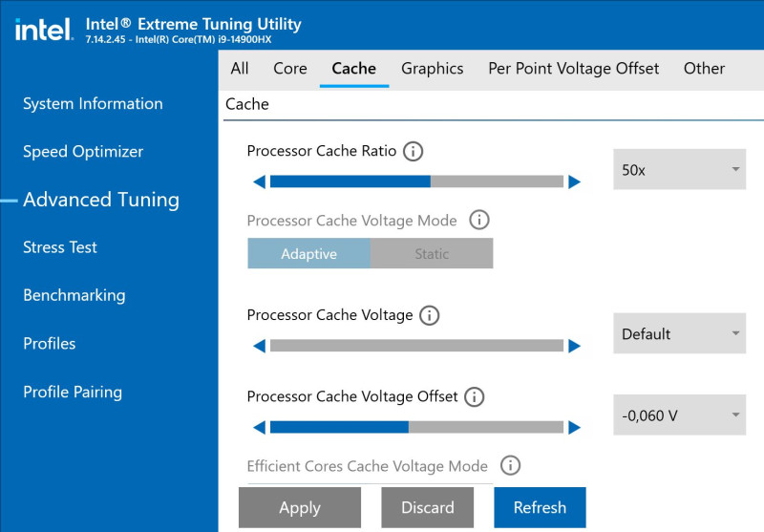Click info icon beside Processor Cache Voltage Mode
Image resolution: width=764 pixels, height=532 pixels.
tap(479, 221)
